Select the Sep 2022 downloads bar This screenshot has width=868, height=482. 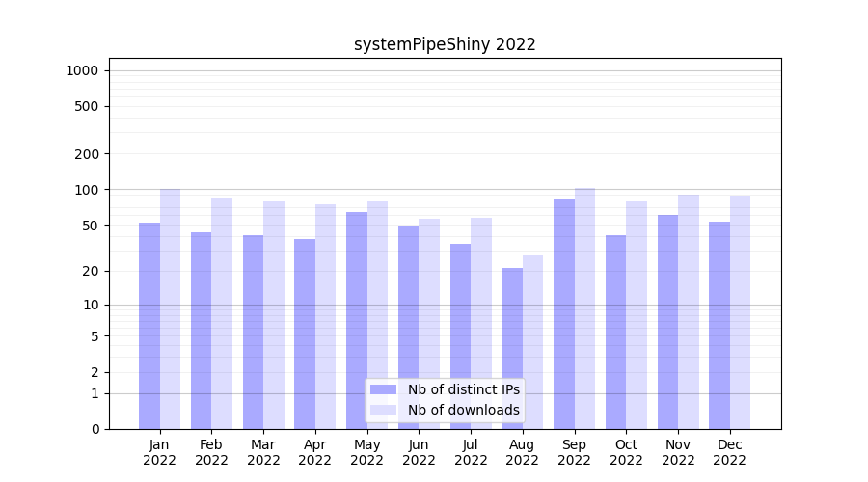click(584, 308)
